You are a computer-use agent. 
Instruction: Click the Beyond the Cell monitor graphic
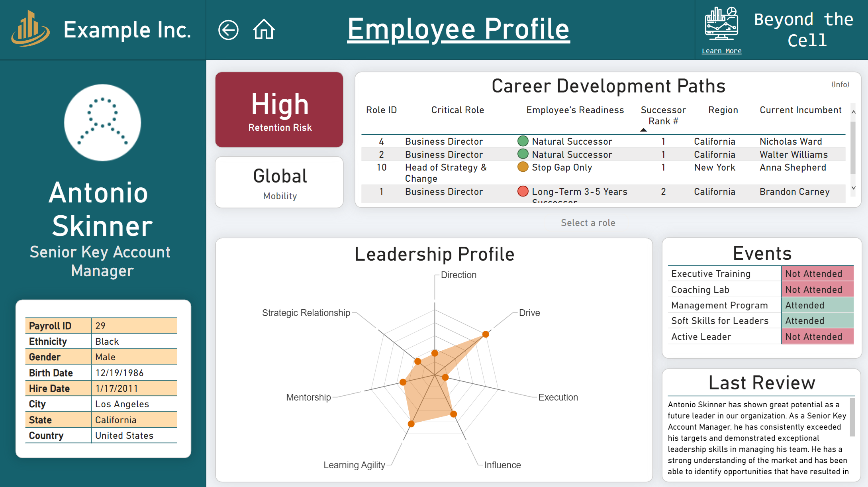click(721, 24)
